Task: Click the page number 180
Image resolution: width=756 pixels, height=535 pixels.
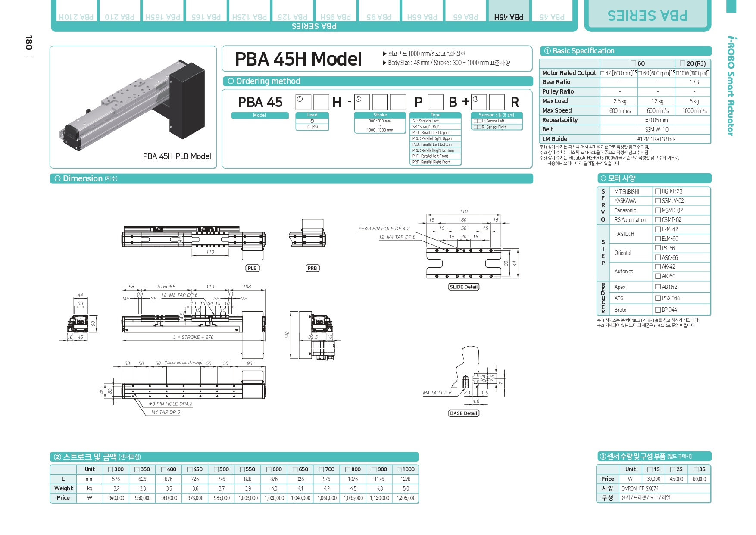Action: tap(28, 42)
